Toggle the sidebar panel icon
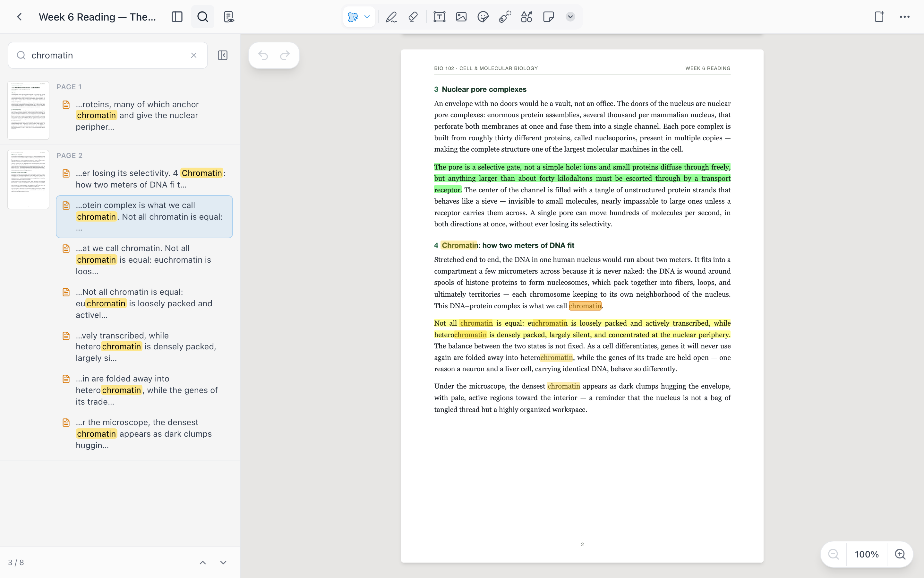 pyautogui.click(x=177, y=17)
